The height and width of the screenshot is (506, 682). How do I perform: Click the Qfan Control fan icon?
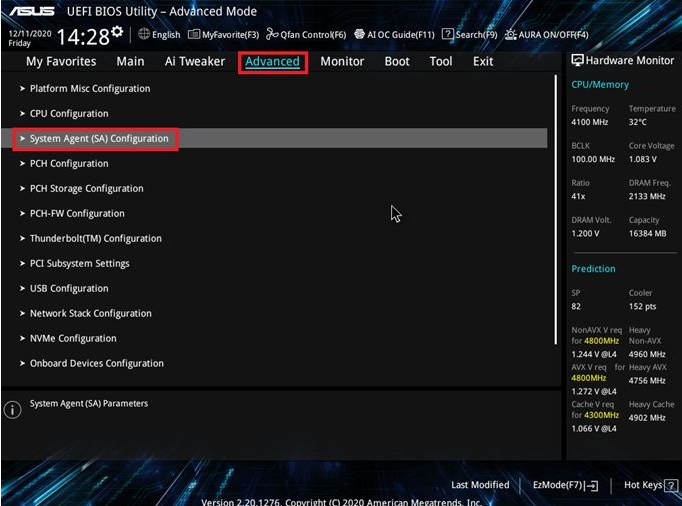pyautogui.click(x=272, y=34)
